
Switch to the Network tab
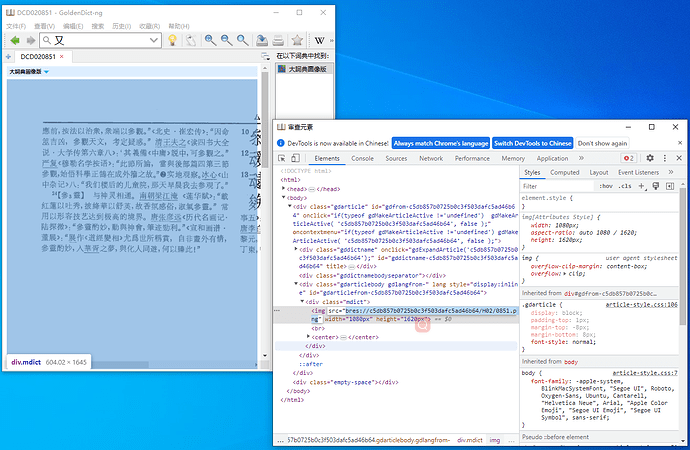(x=431, y=158)
